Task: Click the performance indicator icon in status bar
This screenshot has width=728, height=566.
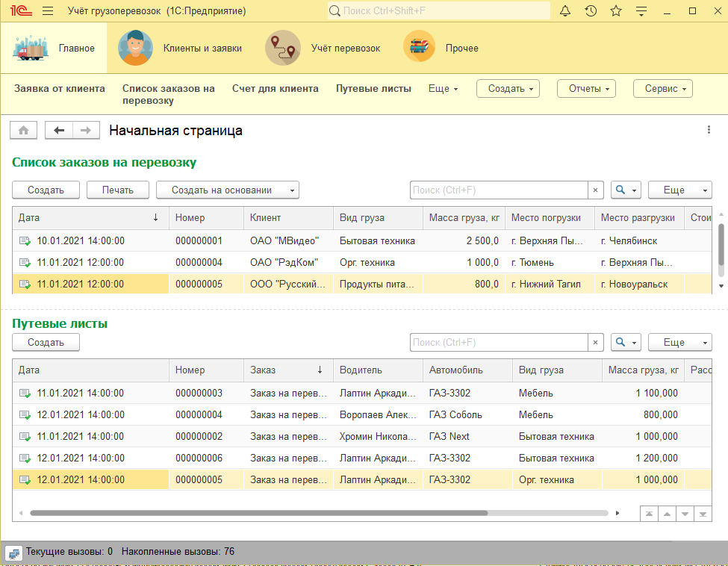Action: pyautogui.click(x=13, y=553)
